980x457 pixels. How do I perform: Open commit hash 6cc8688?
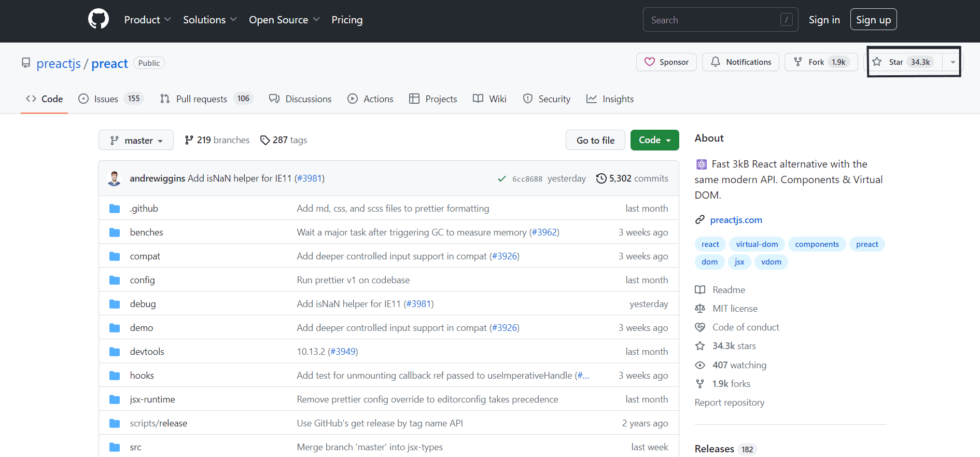coord(527,179)
